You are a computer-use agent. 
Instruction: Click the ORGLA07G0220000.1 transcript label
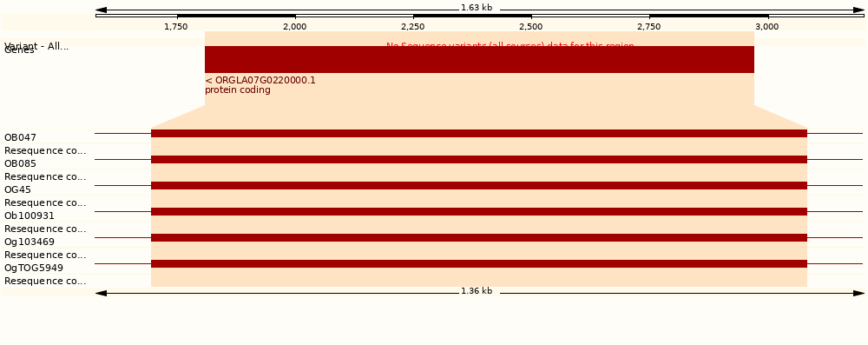click(260, 81)
